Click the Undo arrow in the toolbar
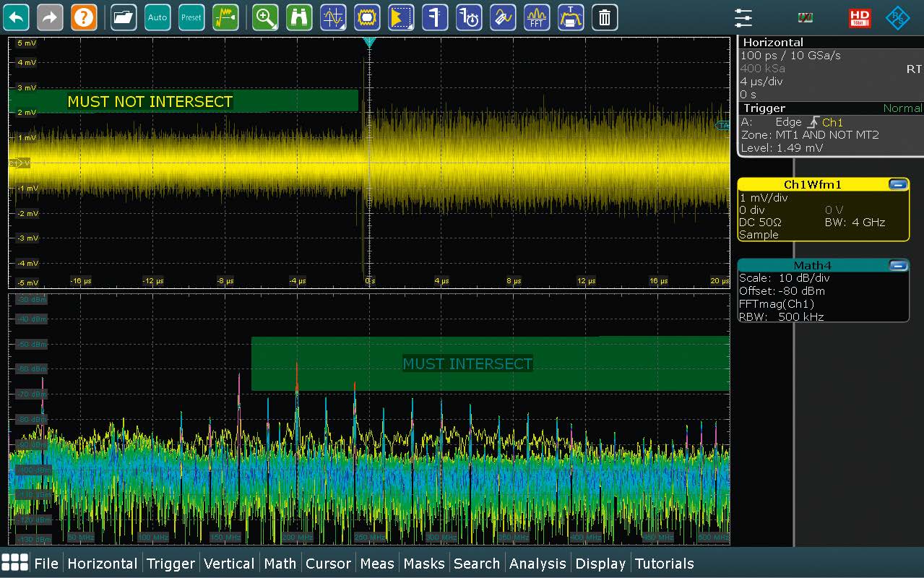The image size is (924, 578). pos(16,17)
